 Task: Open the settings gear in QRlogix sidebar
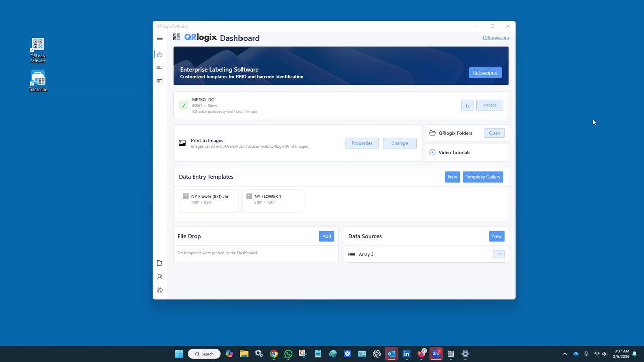pos(159,290)
